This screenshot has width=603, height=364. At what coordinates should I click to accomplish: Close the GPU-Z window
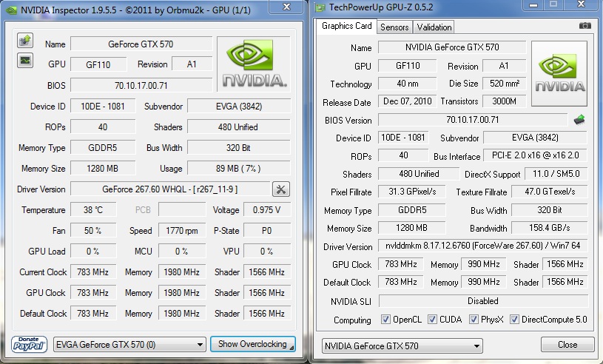click(x=581, y=4)
